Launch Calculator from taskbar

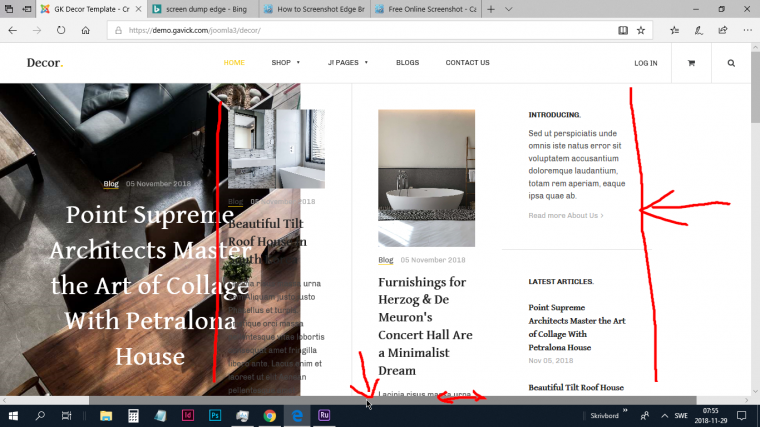(133, 416)
